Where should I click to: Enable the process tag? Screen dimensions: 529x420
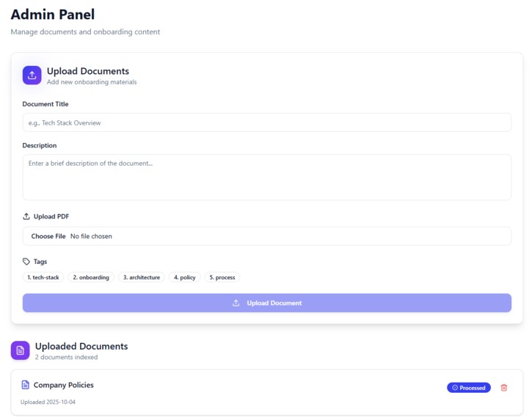[222, 277]
